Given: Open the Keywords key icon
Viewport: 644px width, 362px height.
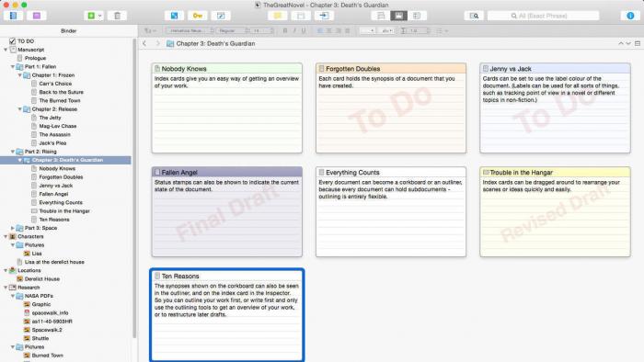Looking at the screenshot, I should (x=198, y=16).
